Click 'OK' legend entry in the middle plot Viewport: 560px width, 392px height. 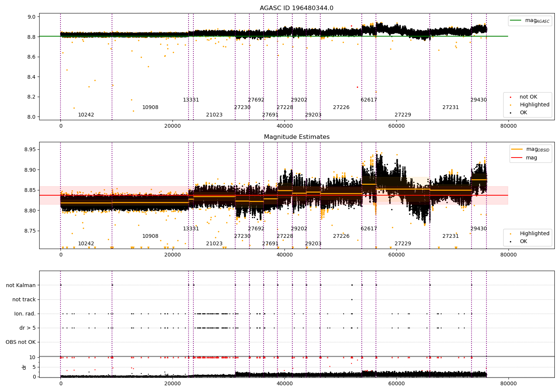click(x=519, y=242)
